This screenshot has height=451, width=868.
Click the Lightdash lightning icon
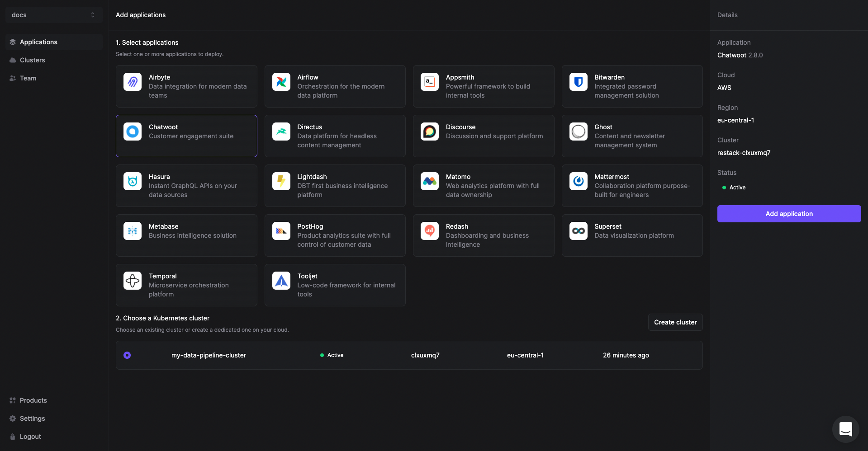(281, 181)
